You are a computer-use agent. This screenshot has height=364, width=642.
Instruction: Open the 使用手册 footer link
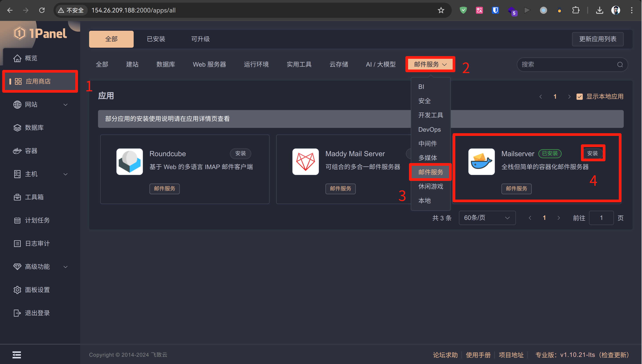[478, 355]
